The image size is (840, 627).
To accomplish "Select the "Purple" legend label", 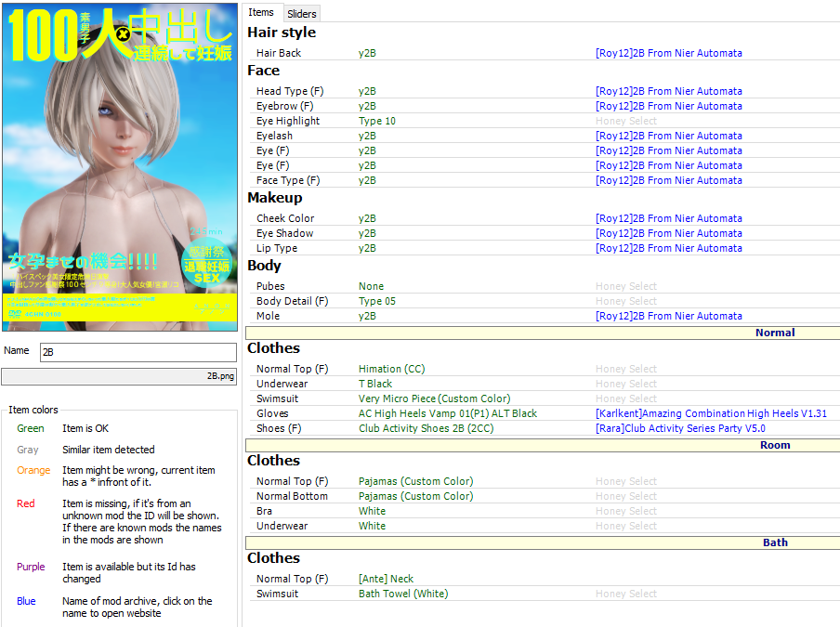I will (x=31, y=567).
